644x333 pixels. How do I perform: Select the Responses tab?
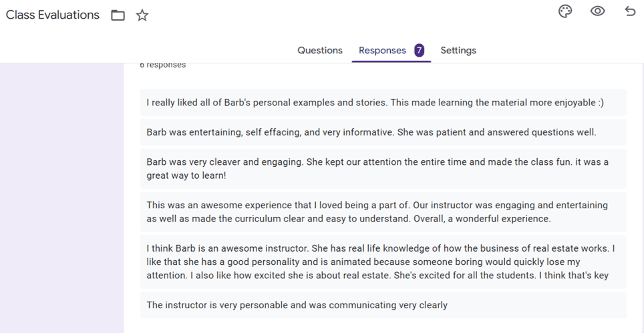pos(382,50)
